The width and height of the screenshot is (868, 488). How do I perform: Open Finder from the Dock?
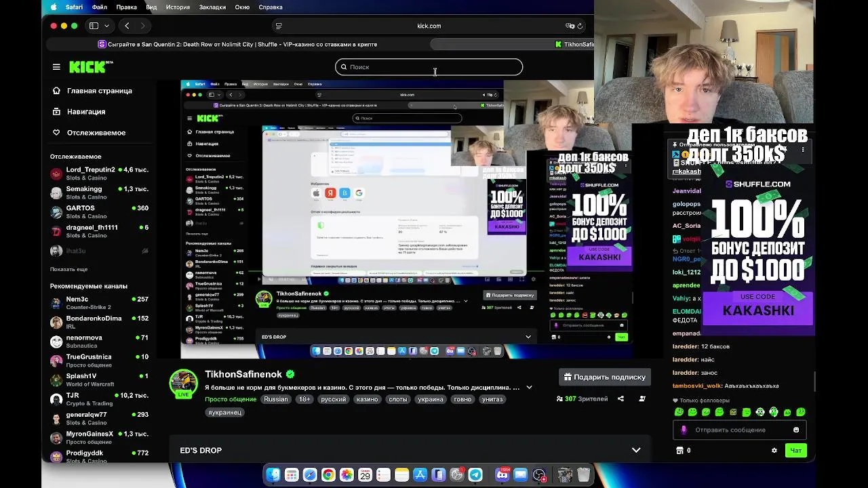(x=273, y=475)
